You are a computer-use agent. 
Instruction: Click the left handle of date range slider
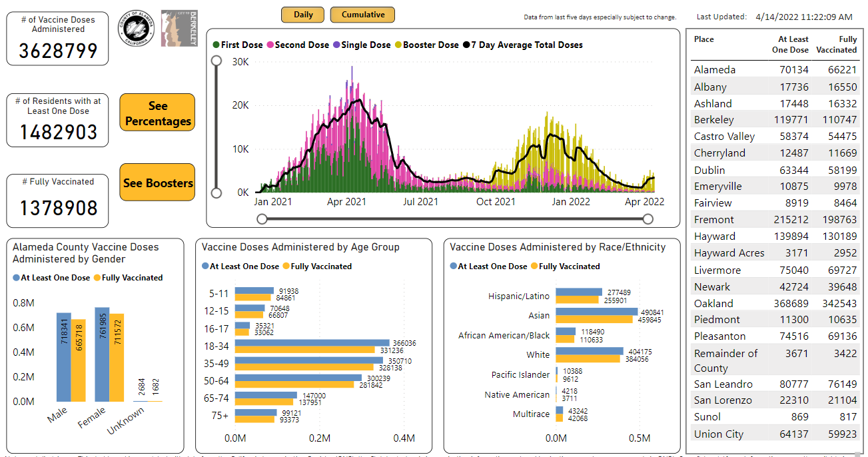click(262, 219)
